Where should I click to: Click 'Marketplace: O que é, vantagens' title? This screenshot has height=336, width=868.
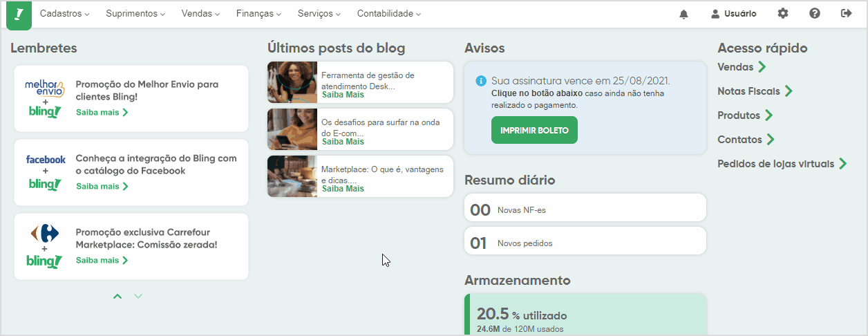pos(382,174)
